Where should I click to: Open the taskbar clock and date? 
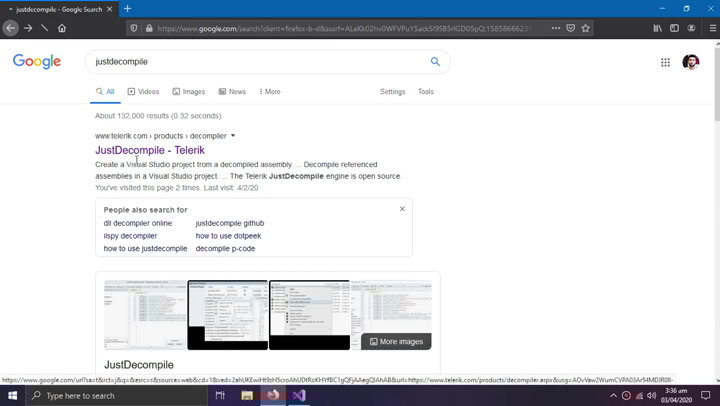(676, 395)
